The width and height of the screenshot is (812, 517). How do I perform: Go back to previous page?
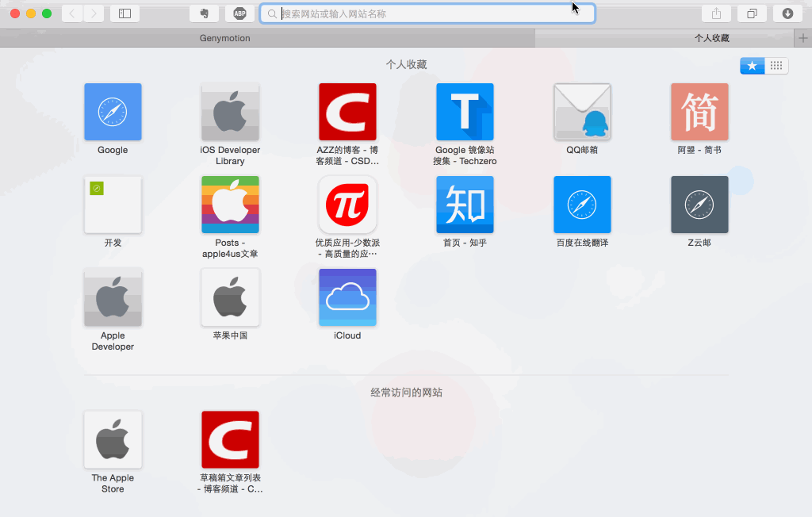click(x=72, y=13)
